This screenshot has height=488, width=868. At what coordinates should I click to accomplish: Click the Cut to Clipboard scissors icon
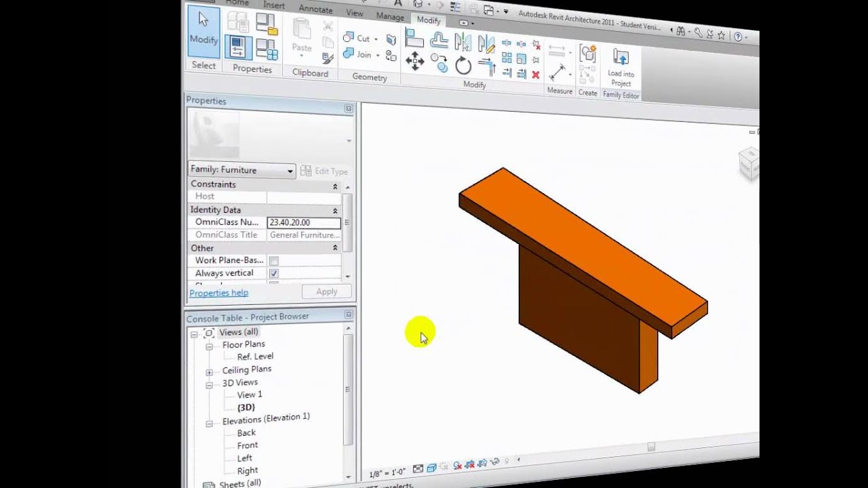coord(328,26)
